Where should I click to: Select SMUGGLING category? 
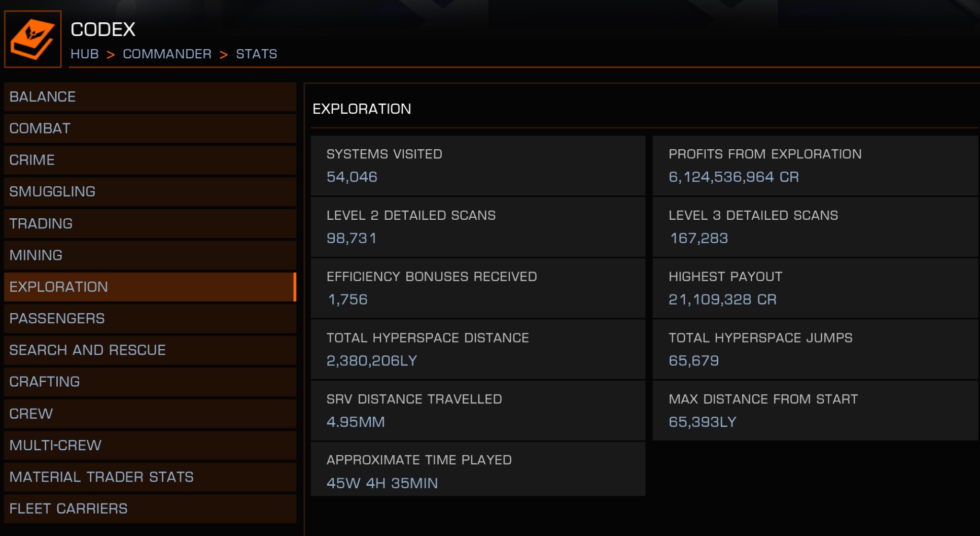150,192
